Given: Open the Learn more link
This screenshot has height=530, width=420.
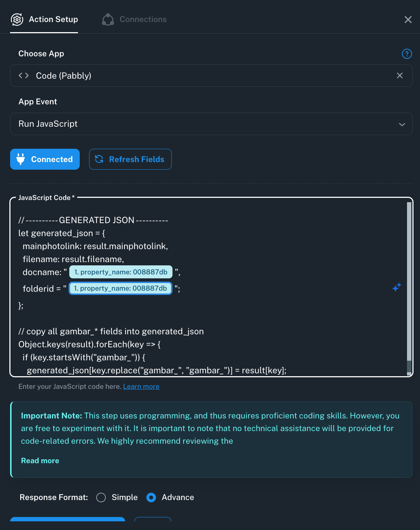Looking at the screenshot, I should [141, 387].
